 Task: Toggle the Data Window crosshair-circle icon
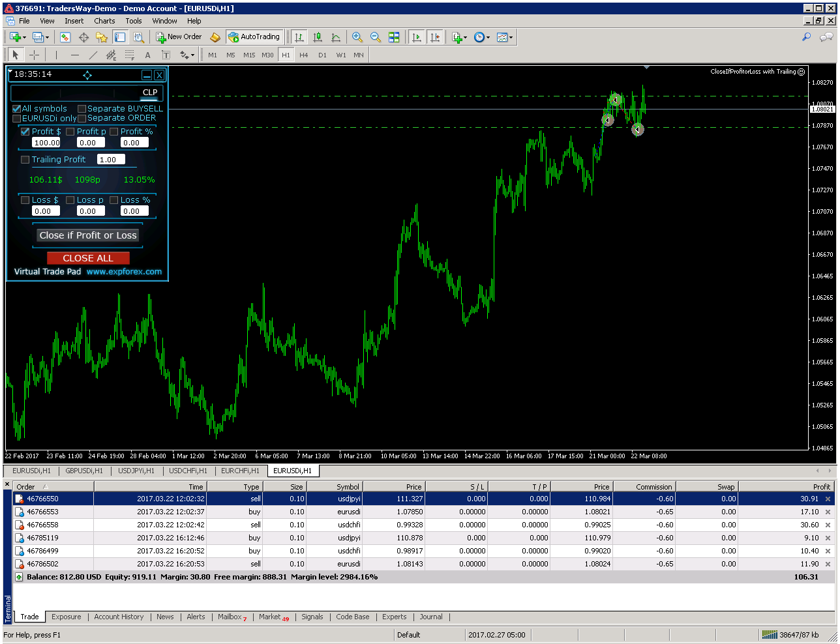point(83,37)
